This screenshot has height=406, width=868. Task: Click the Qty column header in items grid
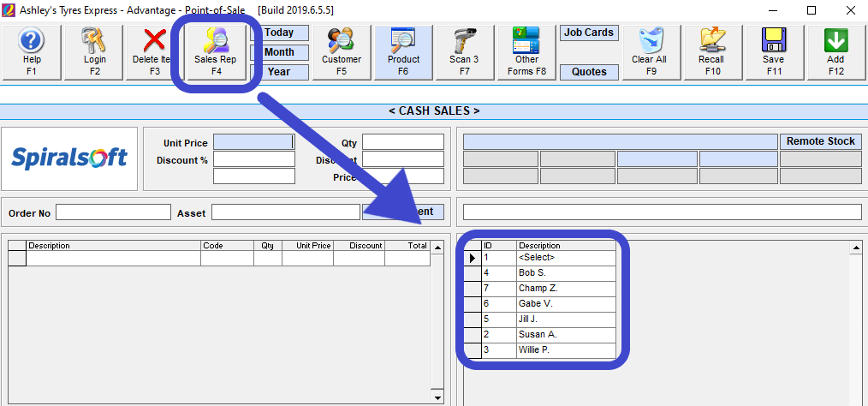[x=268, y=245]
